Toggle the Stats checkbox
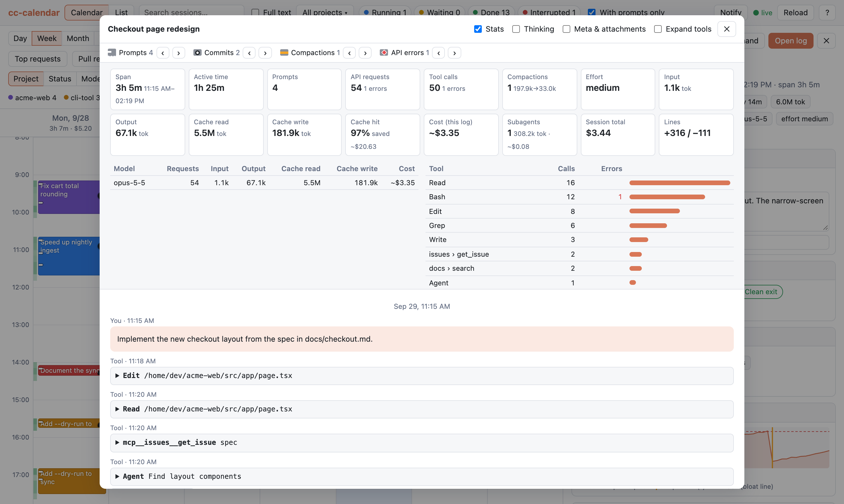 point(478,29)
